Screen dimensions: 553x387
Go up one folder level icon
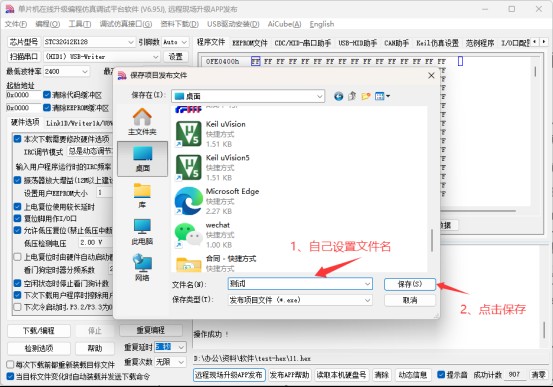point(352,96)
